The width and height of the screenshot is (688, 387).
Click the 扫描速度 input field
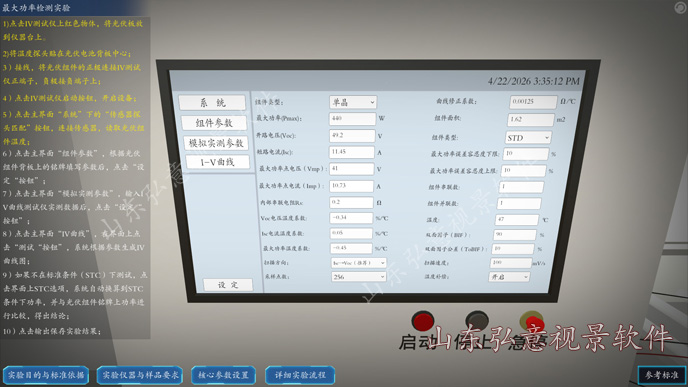511,263
